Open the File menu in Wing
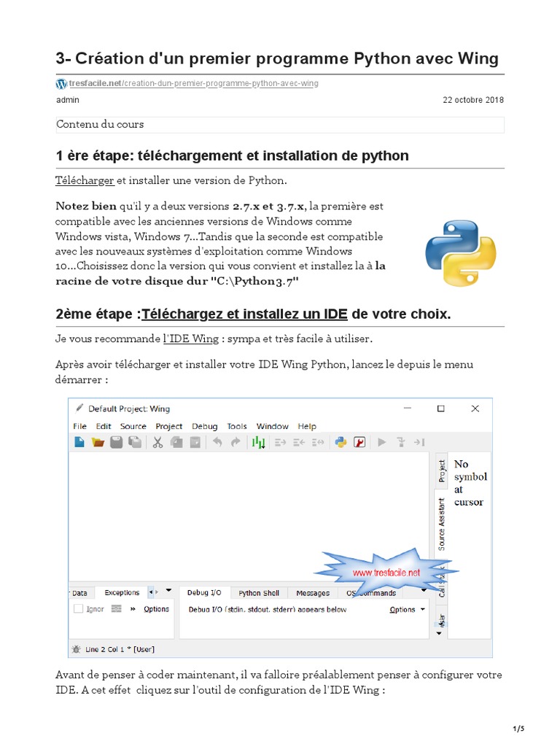The image size is (560, 747). 79,426
